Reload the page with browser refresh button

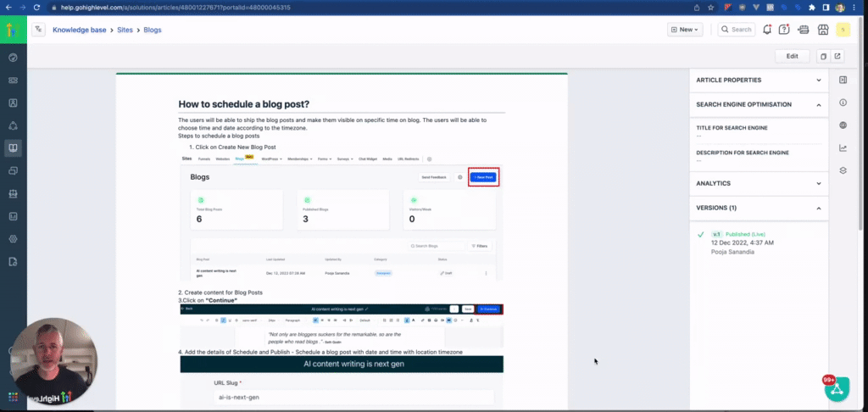coord(36,8)
